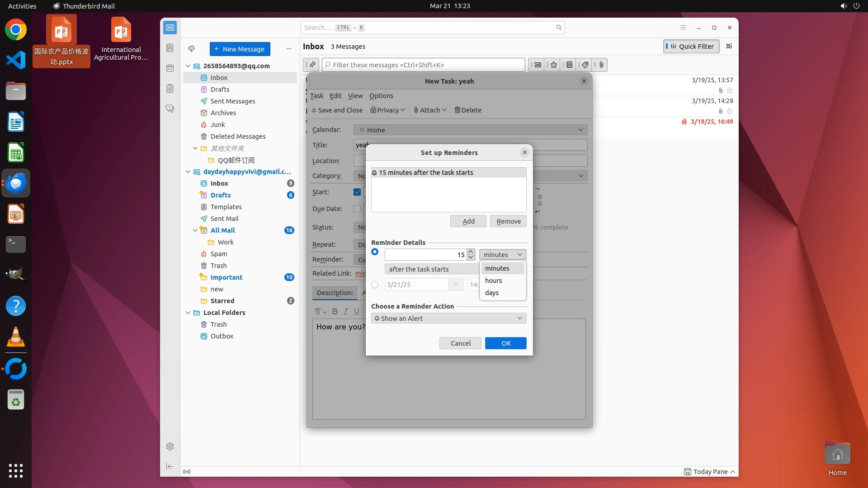
Task: Open the Show an Alert dropdown
Action: 448,319
